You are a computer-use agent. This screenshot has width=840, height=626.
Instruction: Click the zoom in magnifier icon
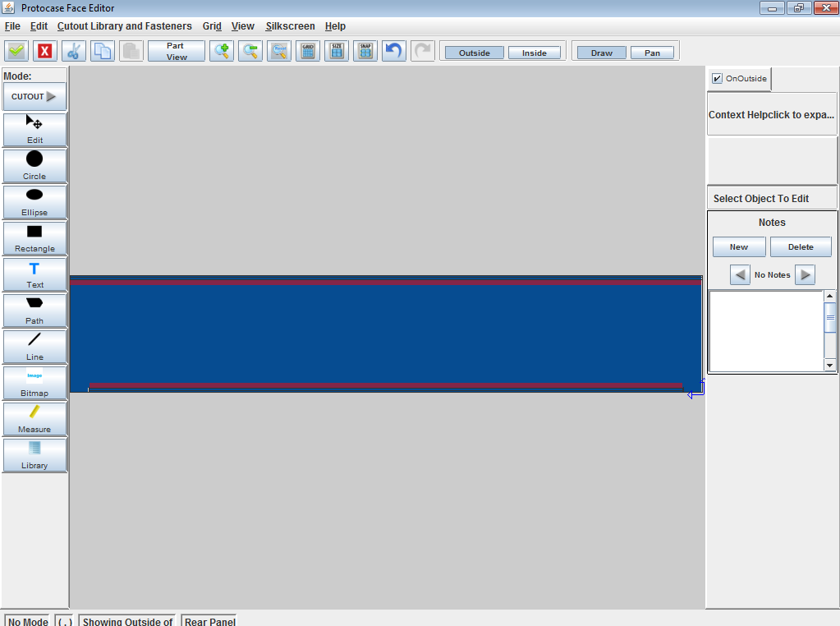[221, 52]
